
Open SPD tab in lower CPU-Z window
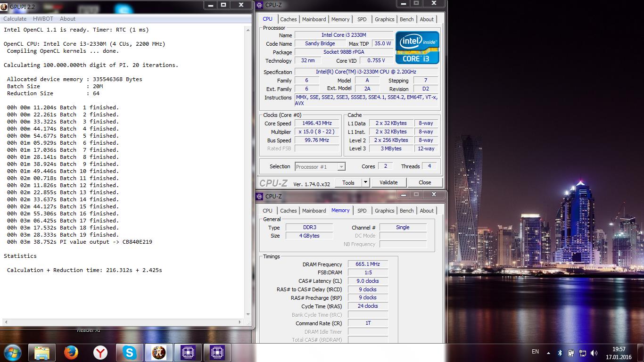coord(362,211)
